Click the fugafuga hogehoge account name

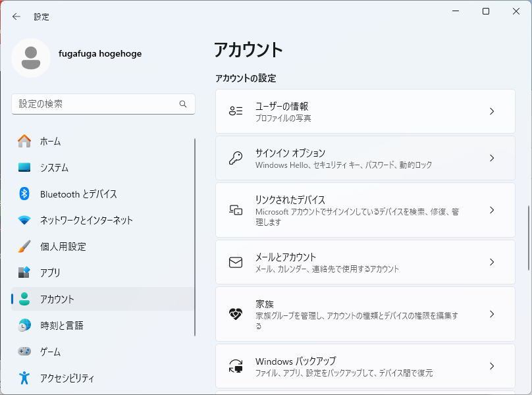(100, 53)
